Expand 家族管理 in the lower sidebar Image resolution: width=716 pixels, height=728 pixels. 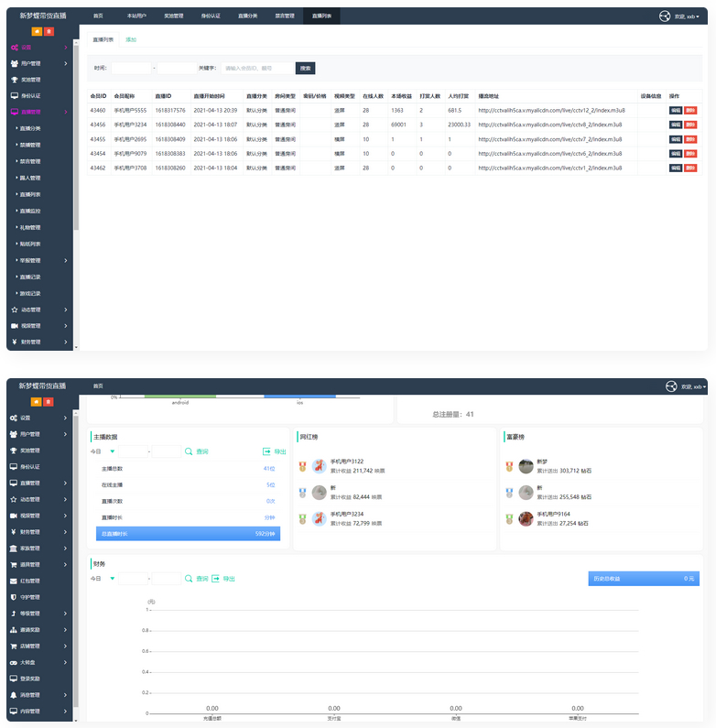click(37, 549)
